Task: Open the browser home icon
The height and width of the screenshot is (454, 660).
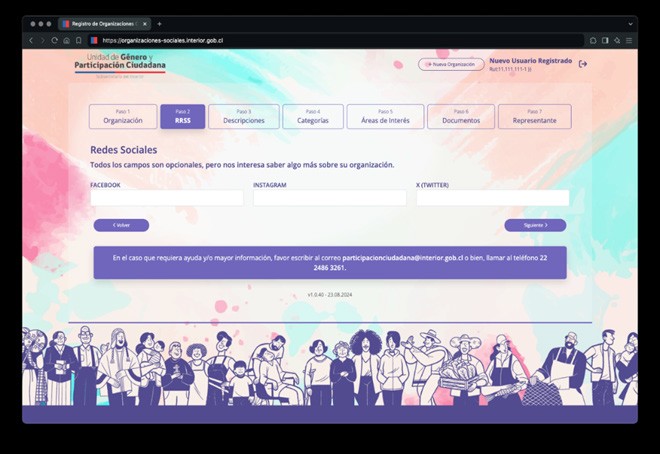Action: point(67,40)
